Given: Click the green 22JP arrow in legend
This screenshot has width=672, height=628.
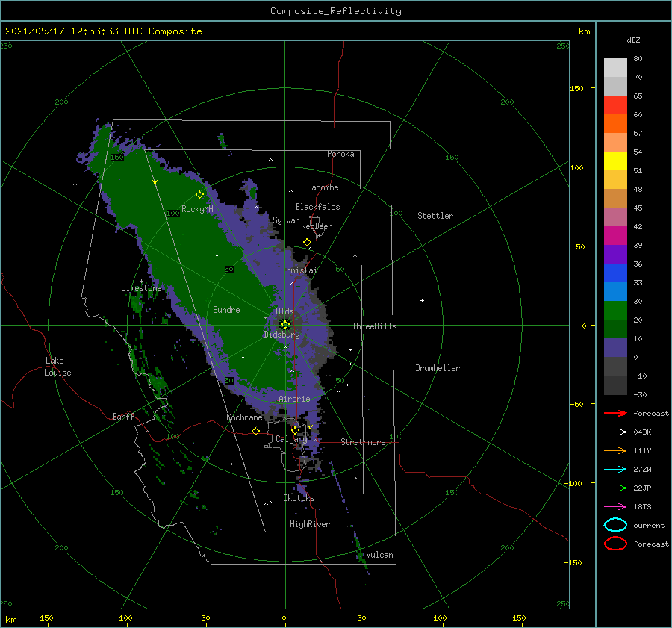Looking at the screenshot, I should (615, 488).
